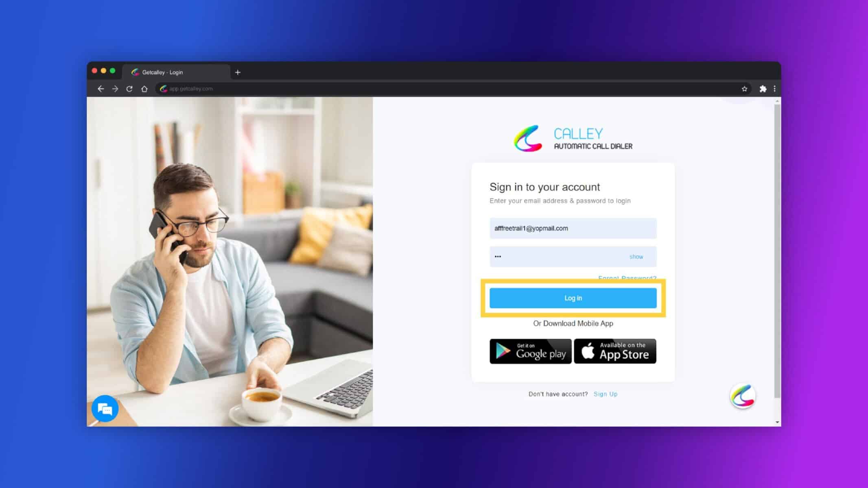Click the email address input field

[572, 228]
